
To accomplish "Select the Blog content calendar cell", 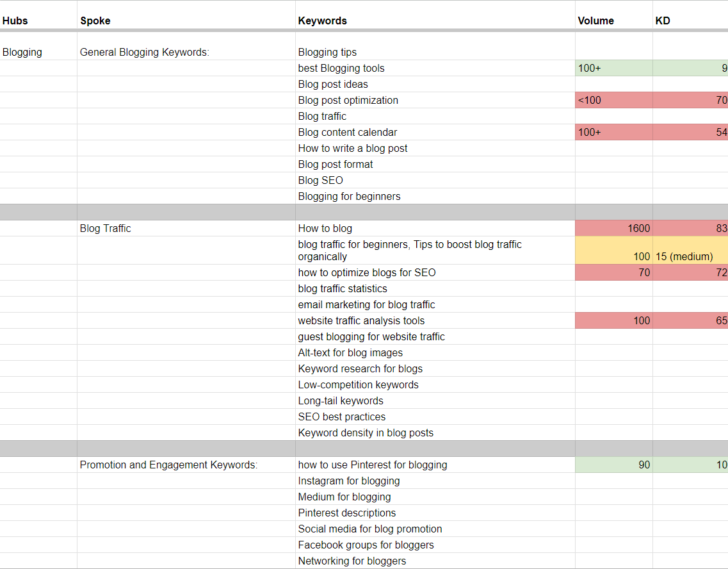I will [x=435, y=133].
